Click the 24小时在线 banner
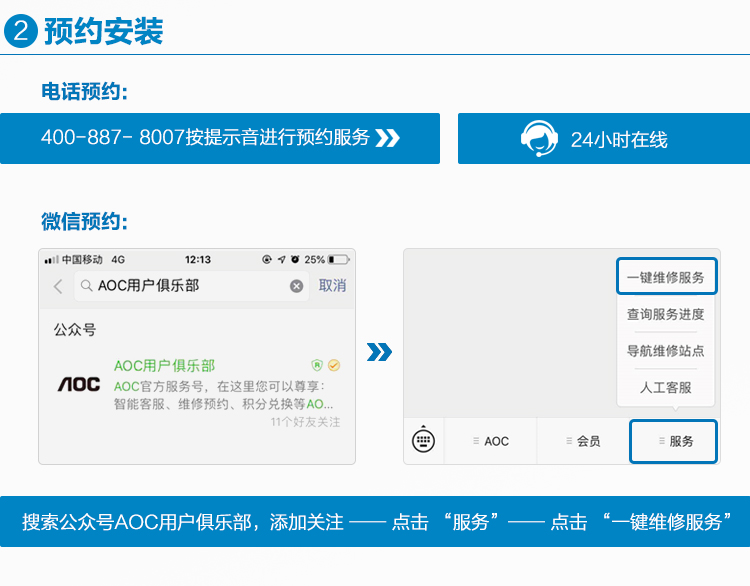Image resolution: width=750 pixels, height=586 pixels. [604, 138]
